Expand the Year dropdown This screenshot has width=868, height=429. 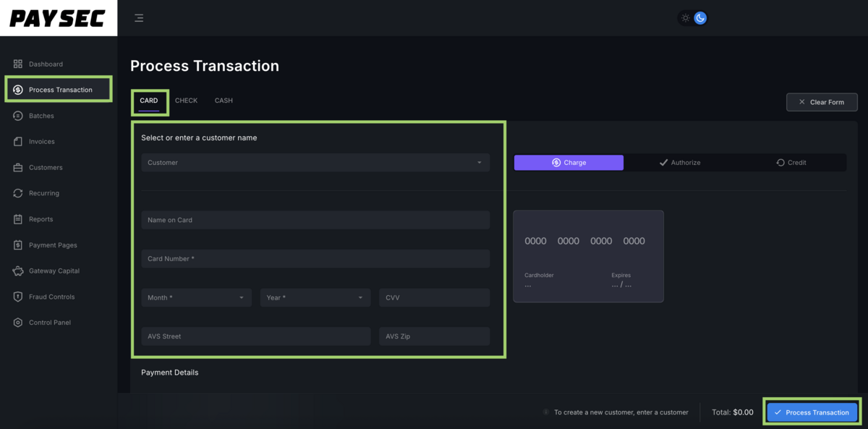click(x=315, y=297)
